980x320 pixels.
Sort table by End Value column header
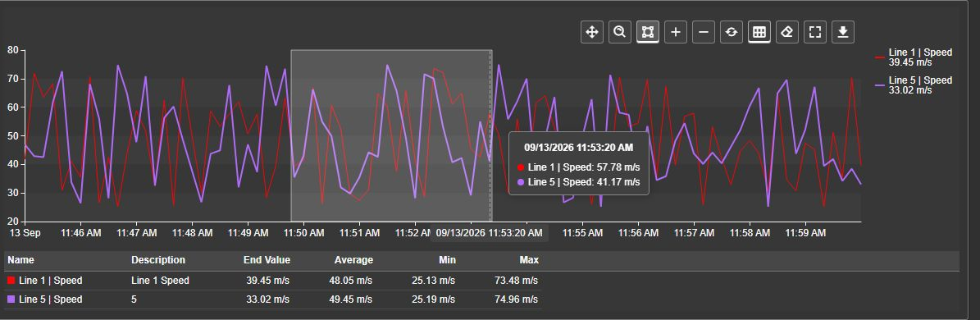(x=267, y=260)
